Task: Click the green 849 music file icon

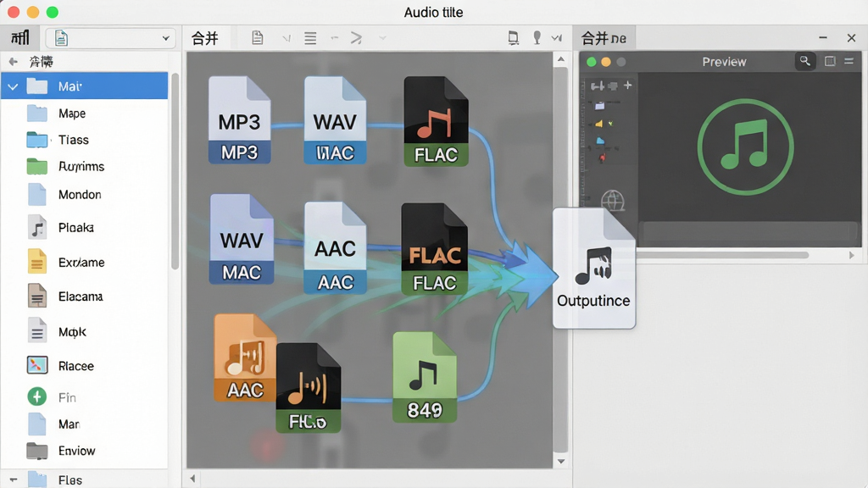Action: point(425,377)
